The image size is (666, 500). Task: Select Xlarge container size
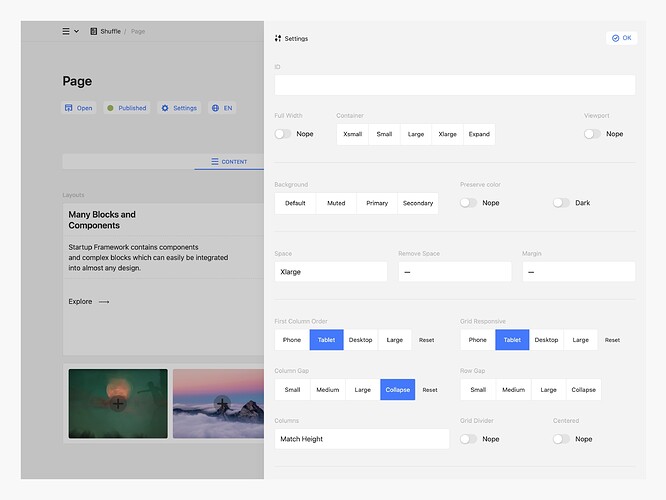pyautogui.click(x=447, y=134)
